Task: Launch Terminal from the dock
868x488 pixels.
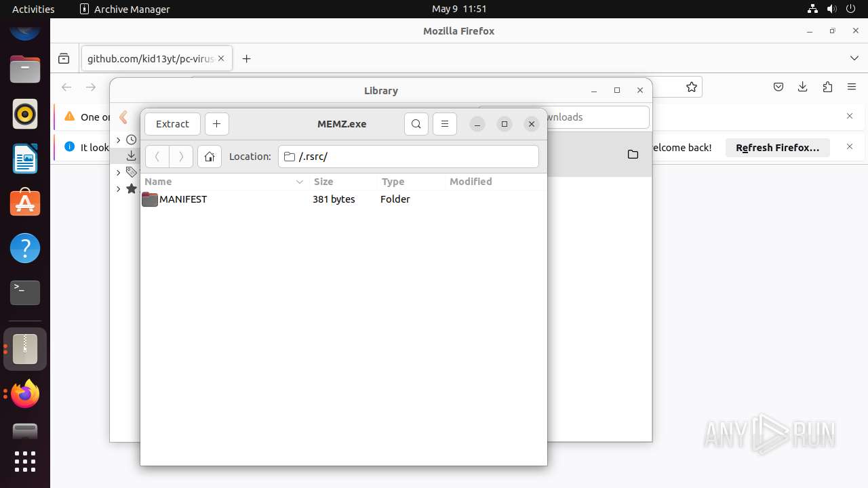Action: pos(25,293)
